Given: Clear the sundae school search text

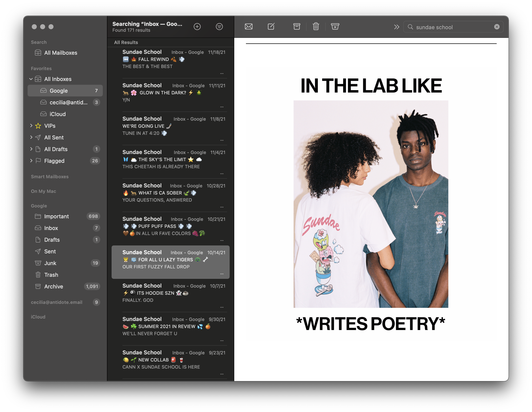Looking at the screenshot, I should [x=497, y=27].
